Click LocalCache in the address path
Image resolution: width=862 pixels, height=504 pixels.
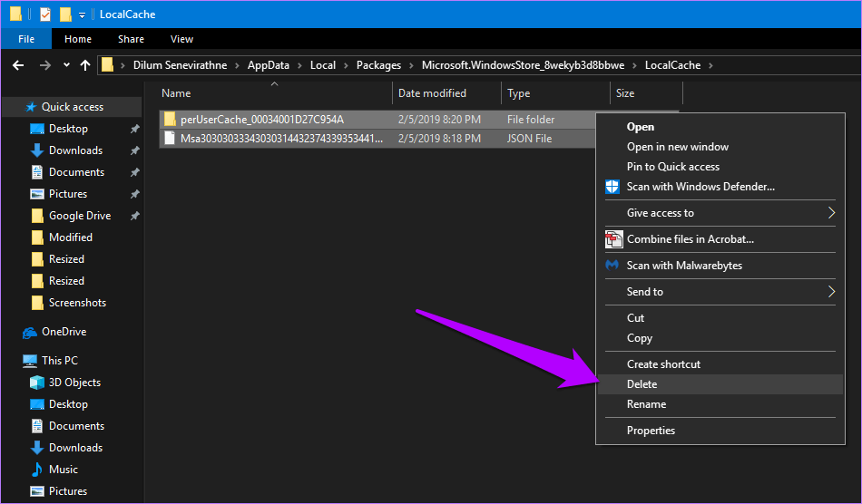click(673, 65)
